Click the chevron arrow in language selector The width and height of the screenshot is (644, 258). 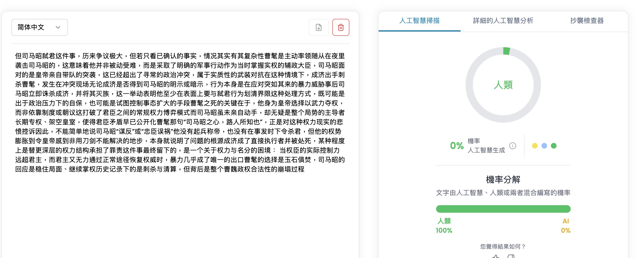point(58,27)
